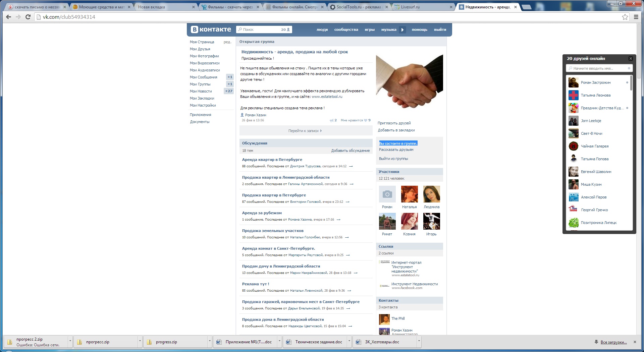The image size is (644, 352).
Task: Open Ксения's member avatar
Action: point(410,221)
